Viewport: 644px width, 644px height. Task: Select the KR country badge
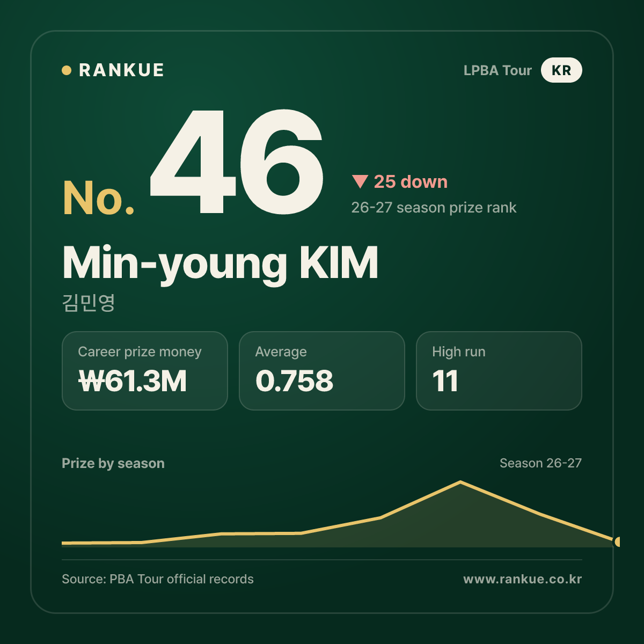pyautogui.click(x=561, y=70)
